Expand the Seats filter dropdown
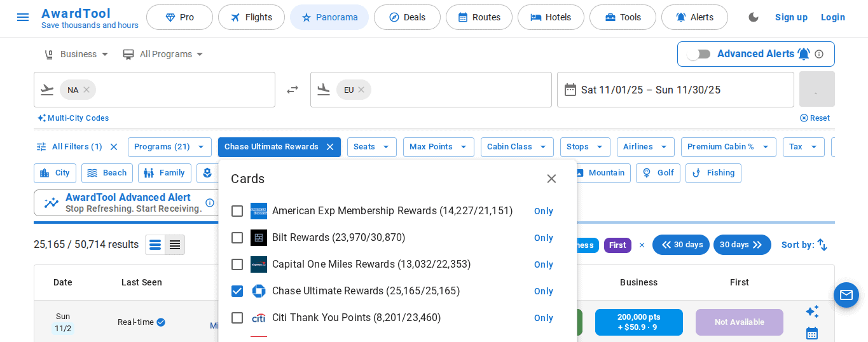868x342 pixels. pyautogui.click(x=372, y=147)
